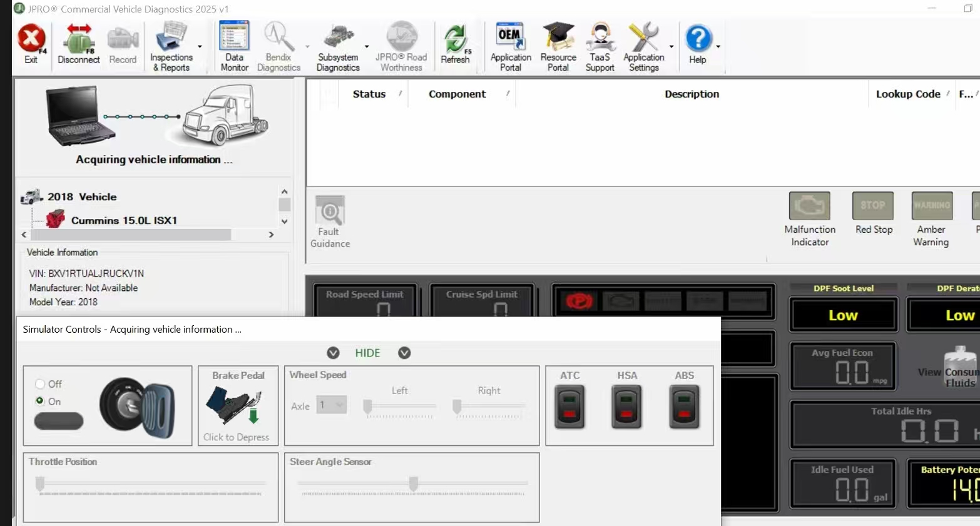
Task: Click the DPF Soot Level Low display
Action: [x=843, y=315]
